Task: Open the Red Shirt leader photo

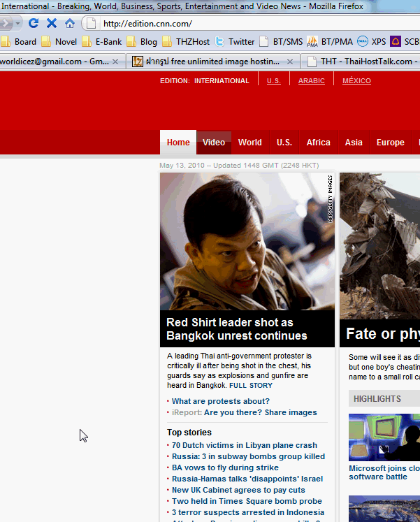Action: (x=247, y=241)
